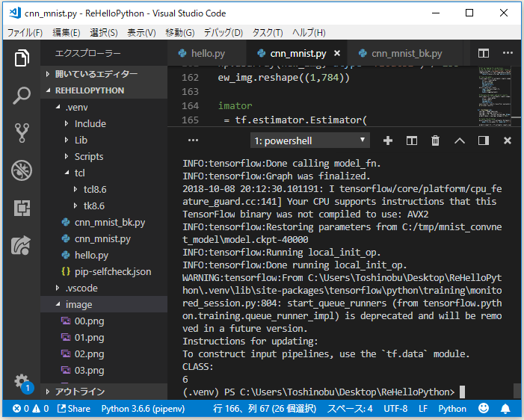Image resolution: width=524 pixels, height=420 pixels.
Task: Click the terminal vertical scrollbar
Action: coord(517,391)
